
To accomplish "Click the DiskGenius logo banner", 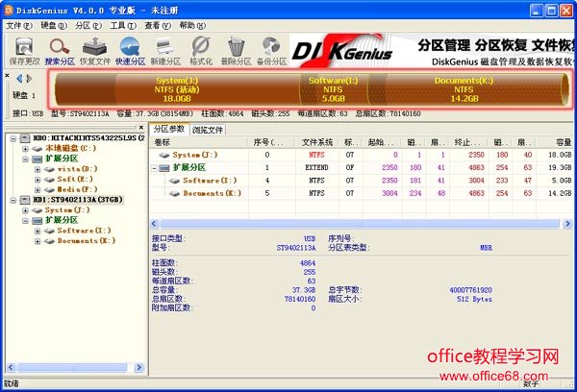I will tap(342, 51).
